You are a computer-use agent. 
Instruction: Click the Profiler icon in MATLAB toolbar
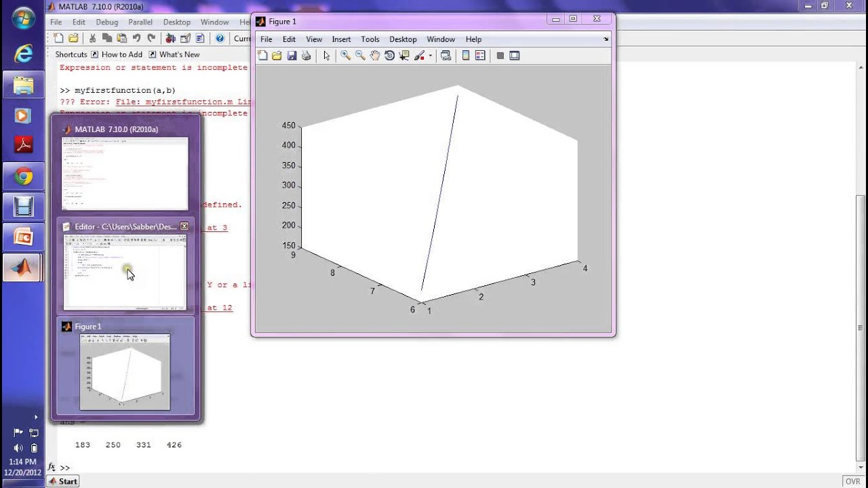(x=200, y=38)
